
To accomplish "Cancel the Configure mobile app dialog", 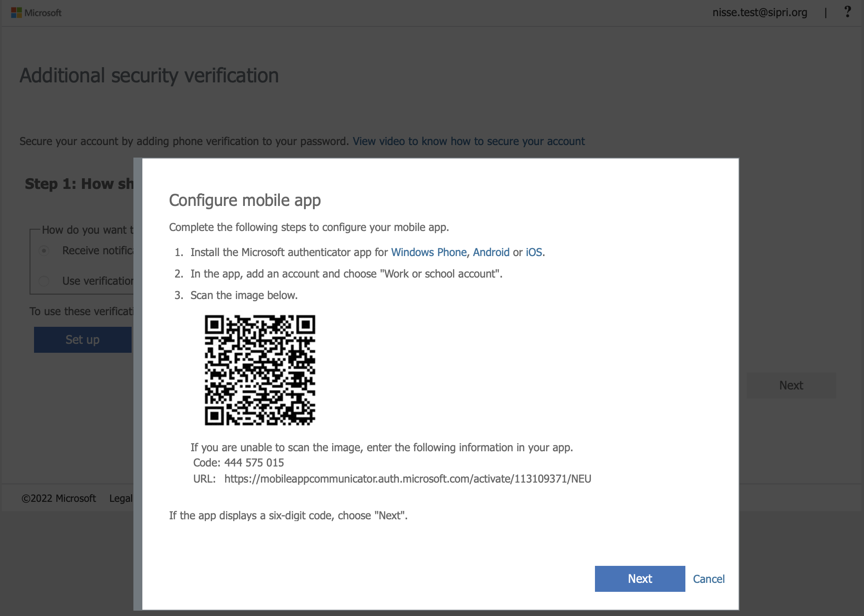I will tap(709, 579).
